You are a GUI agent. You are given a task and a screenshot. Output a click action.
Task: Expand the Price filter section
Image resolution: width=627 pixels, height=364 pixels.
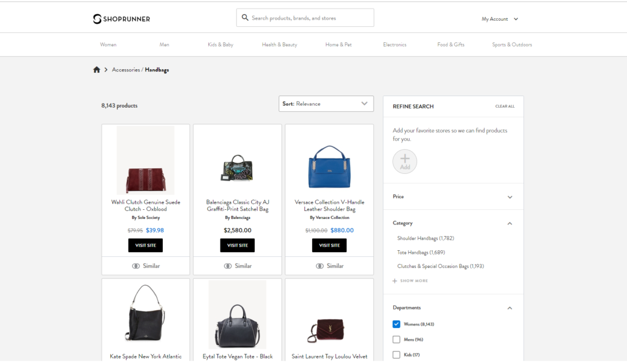[x=510, y=197]
